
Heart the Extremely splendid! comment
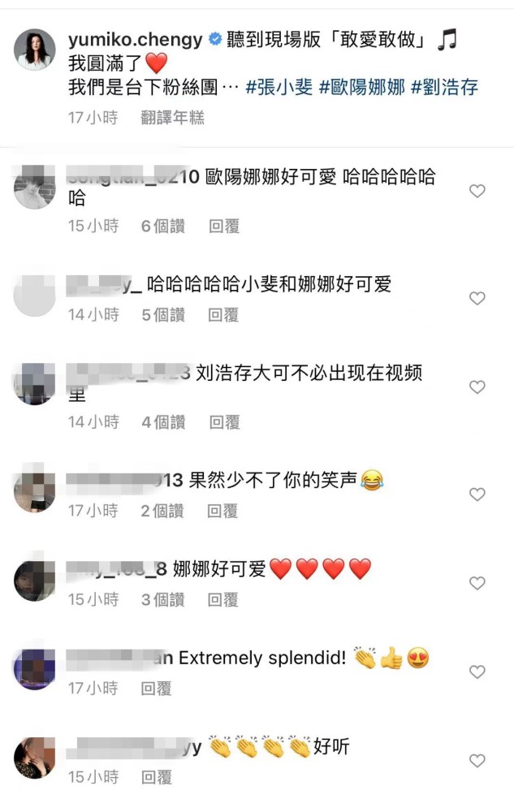click(x=477, y=672)
